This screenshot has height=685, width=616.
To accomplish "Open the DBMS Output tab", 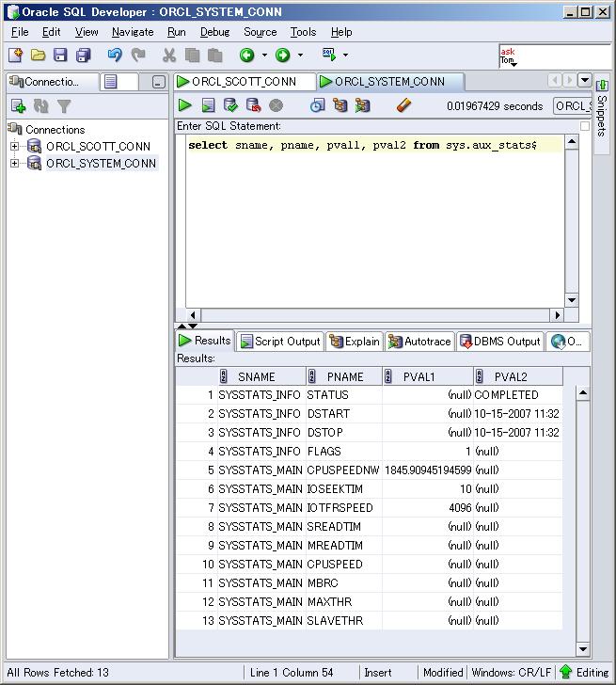I will click(x=500, y=342).
